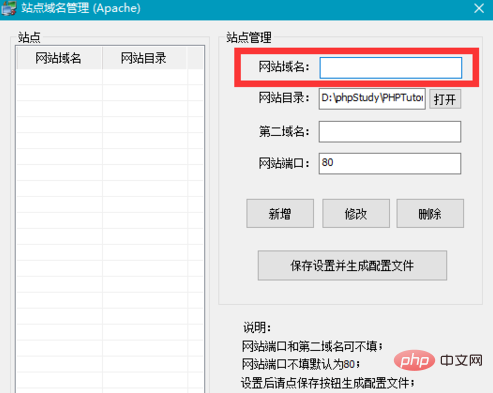Close the 站点域名管理 window
Image resolution: width=493 pixels, height=393 pixels.
coord(479,8)
